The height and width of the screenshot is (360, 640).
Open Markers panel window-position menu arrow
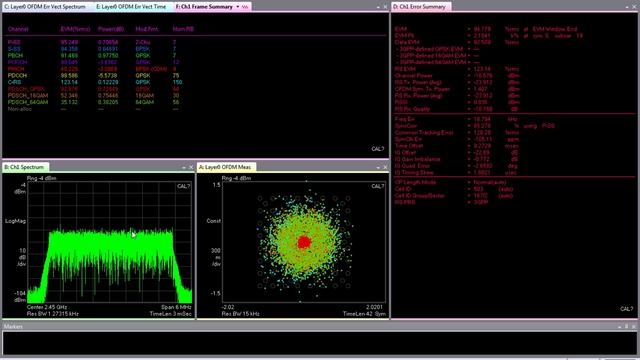620,327
